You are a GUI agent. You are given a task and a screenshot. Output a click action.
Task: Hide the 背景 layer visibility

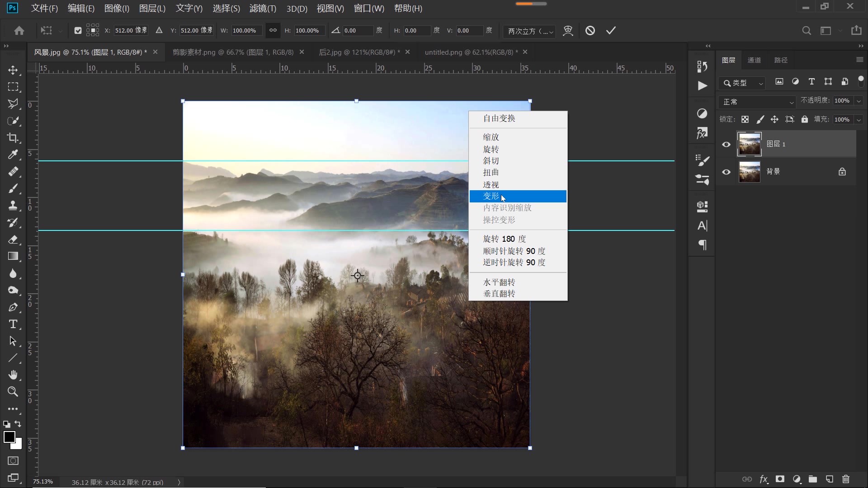[x=726, y=172]
